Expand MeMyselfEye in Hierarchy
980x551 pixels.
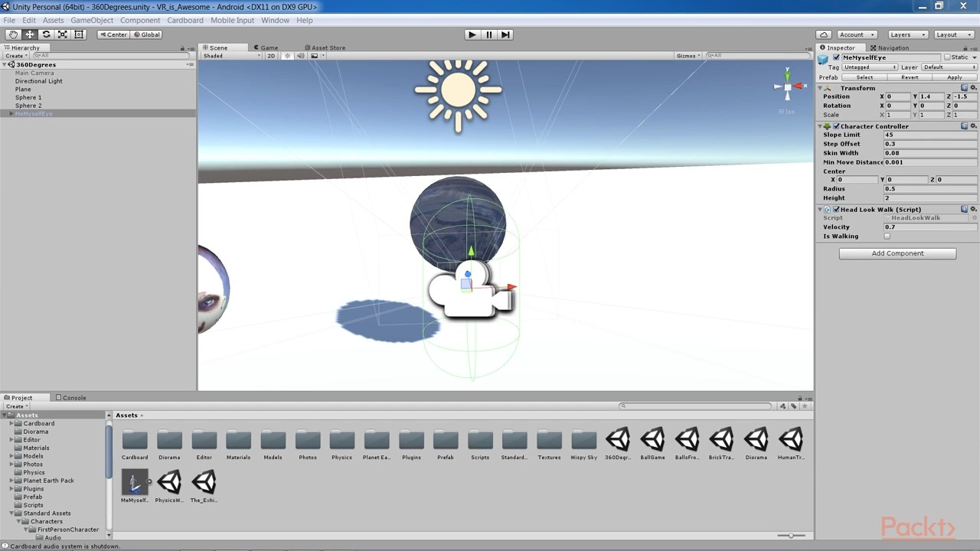pyautogui.click(x=11, y=114)
